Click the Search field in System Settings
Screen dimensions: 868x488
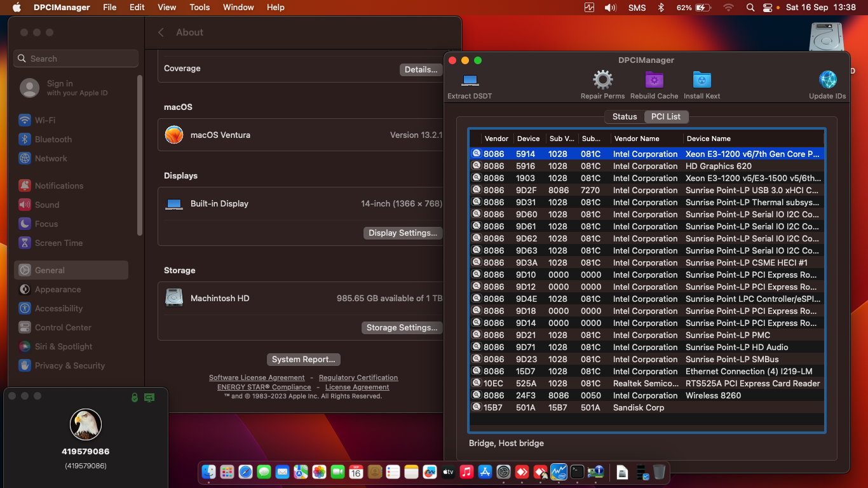coord(75,58)
